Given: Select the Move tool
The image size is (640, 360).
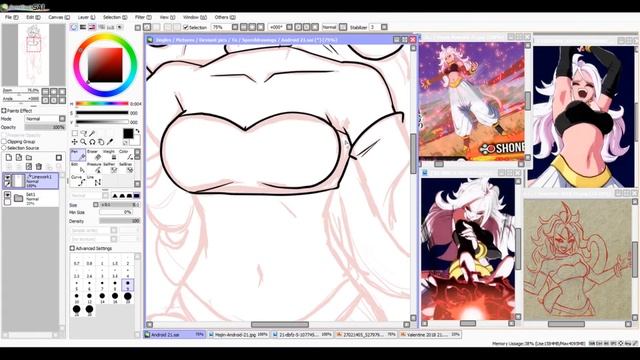Looking at the screenshot, I should tap(75, 142).
